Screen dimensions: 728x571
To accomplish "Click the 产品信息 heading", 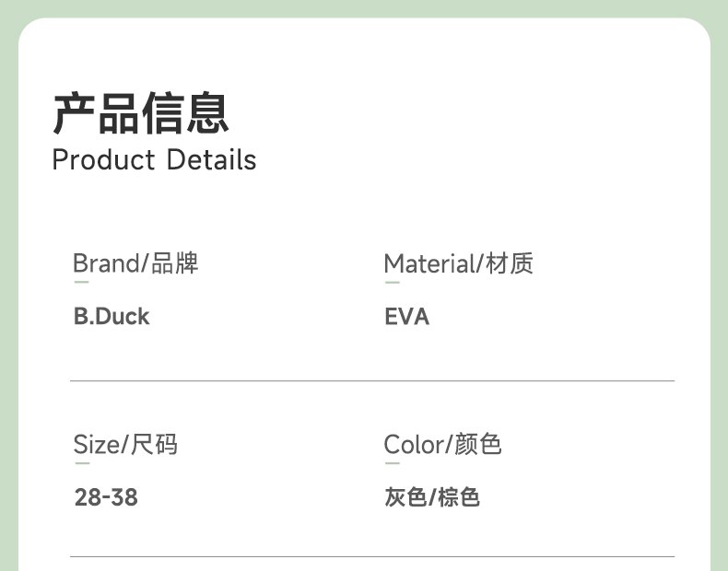I will 140,114.
